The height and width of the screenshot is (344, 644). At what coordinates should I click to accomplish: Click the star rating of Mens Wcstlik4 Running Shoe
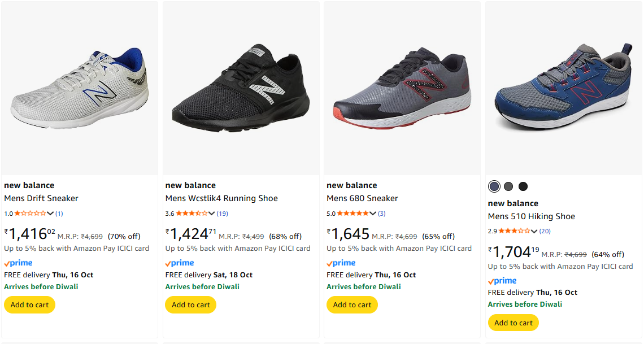click(192, 214)
